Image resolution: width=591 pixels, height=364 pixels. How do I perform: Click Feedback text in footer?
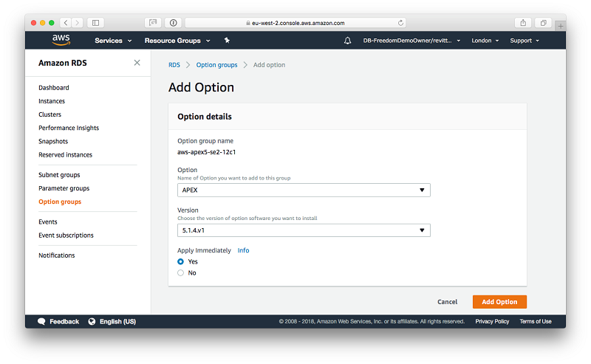click(x=64, y=321)
